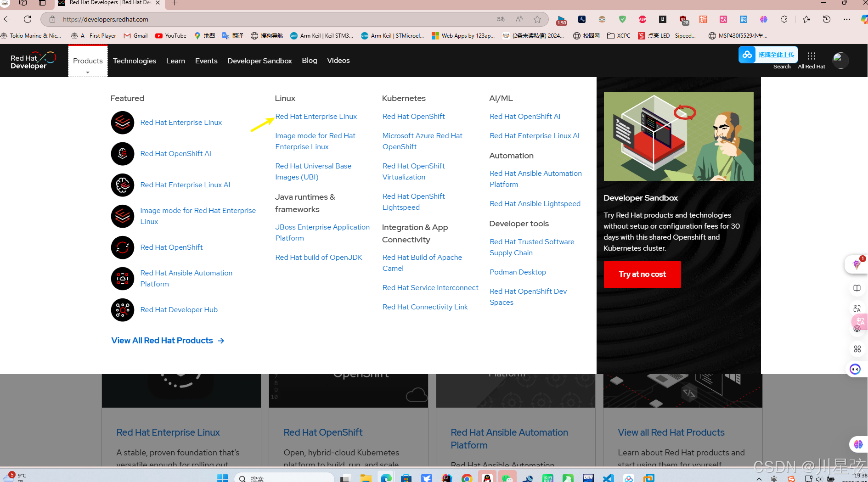
Task: Open Red Hat OpenShift AI under AI/ML
Action: [x=525, y=117]
